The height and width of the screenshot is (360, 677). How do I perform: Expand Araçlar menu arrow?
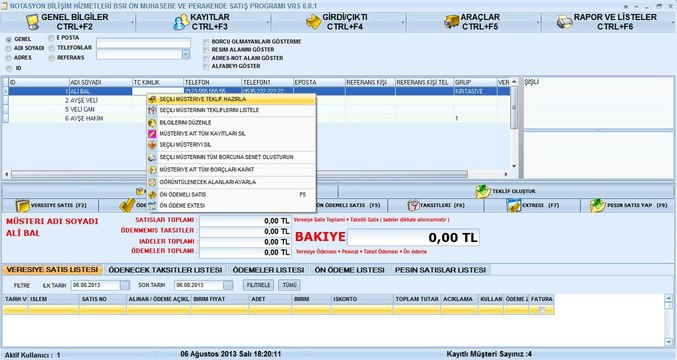538,22
